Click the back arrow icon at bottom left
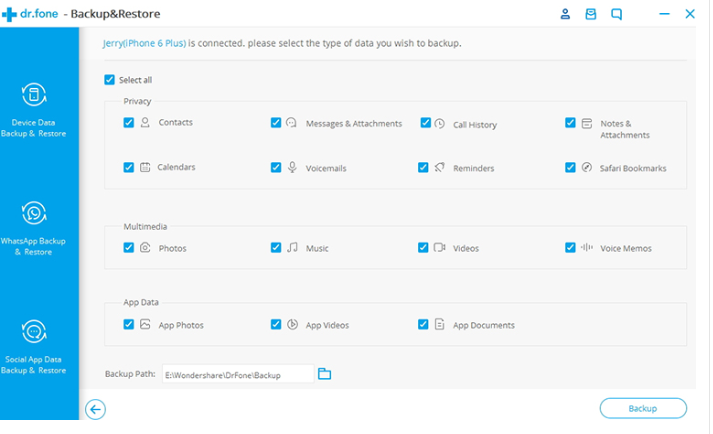This screenshot has height=434, width=713. click(95, 408)
